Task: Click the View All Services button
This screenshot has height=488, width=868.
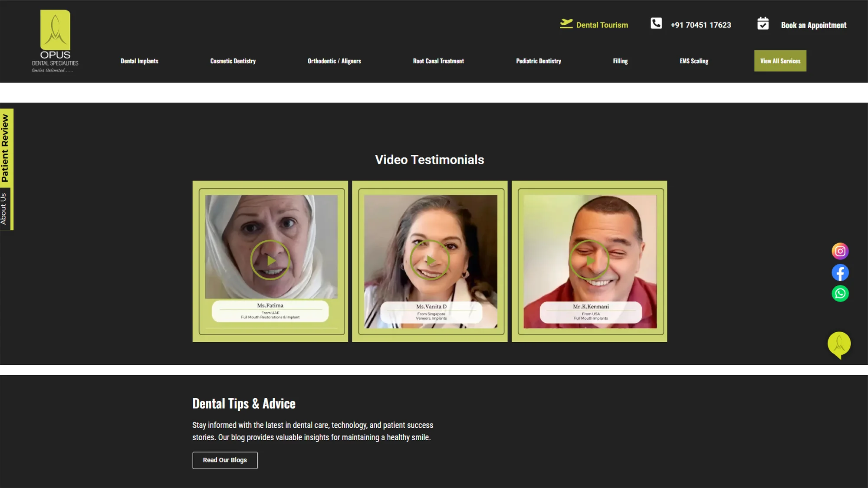Action: coord(780,61)
